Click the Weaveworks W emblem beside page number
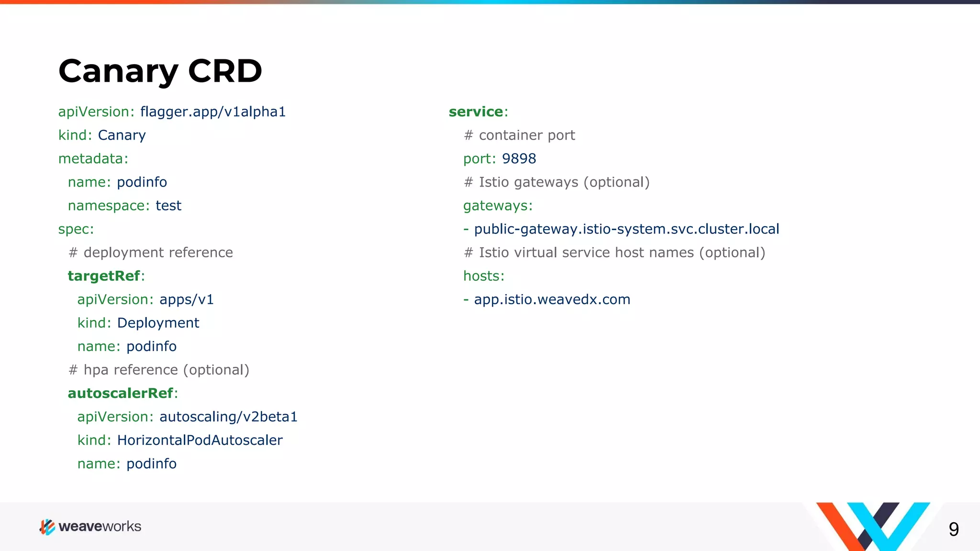 point(873,526)
